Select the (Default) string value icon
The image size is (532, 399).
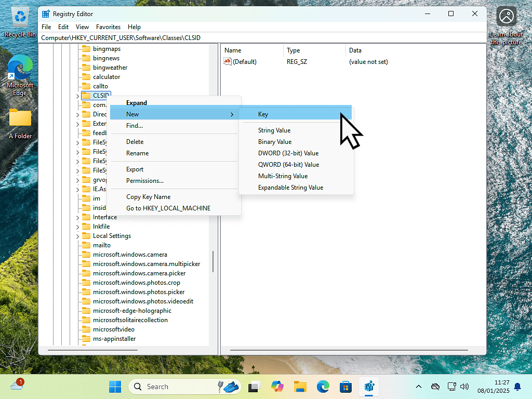pyautogui.click(x=227, y=62)
